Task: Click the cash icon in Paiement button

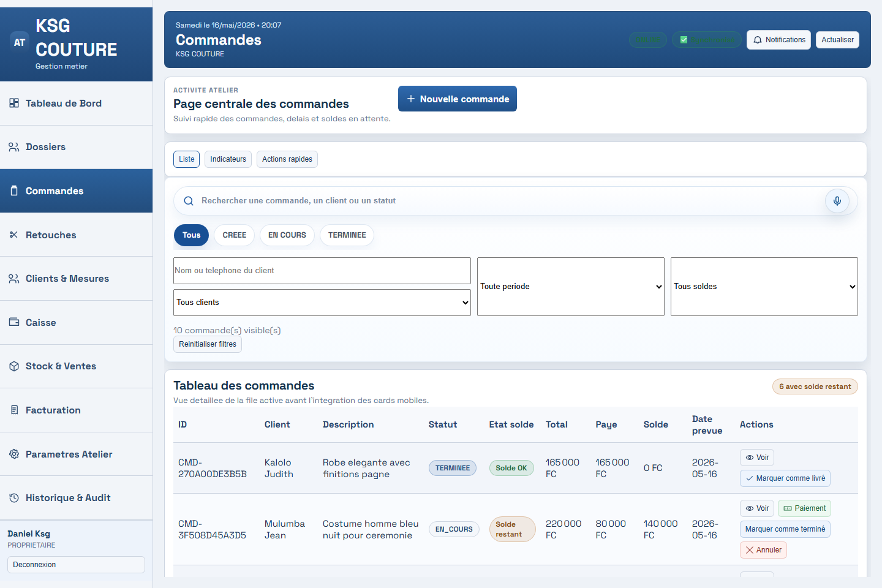Action: pyautogui.click(x=788, y=508)
